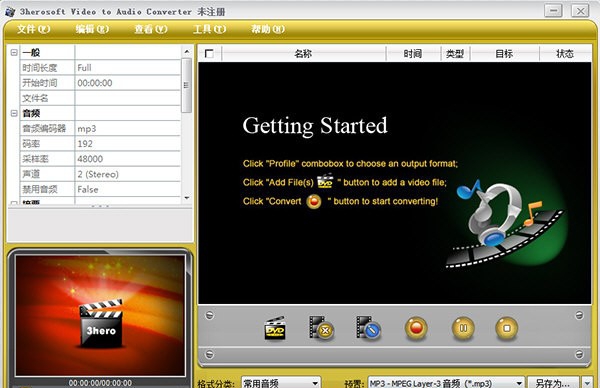Click the 开始时间 value 00:00:00
This screenshot has width=600, height=388.
click(x=127, y=83)
